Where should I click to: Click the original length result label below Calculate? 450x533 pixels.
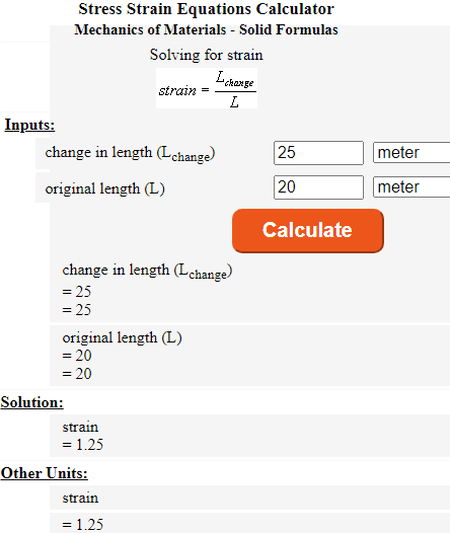tap(122, 338)
